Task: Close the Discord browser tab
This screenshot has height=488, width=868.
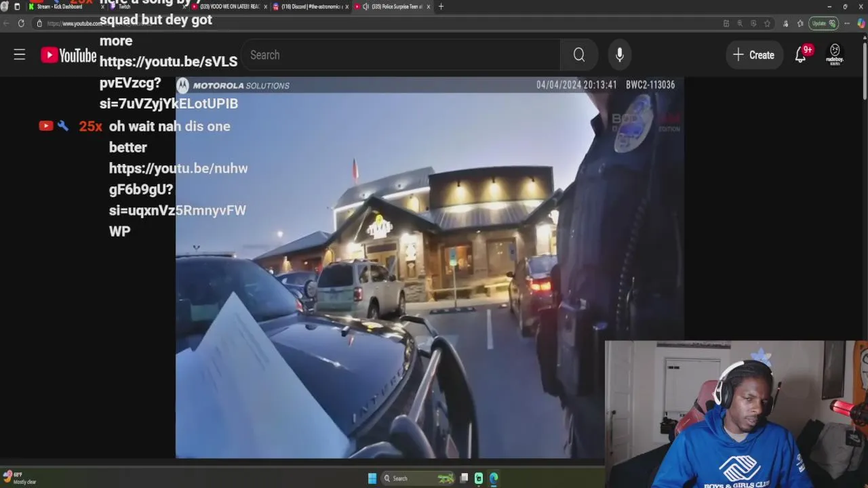Action: [x=347, y=7]
